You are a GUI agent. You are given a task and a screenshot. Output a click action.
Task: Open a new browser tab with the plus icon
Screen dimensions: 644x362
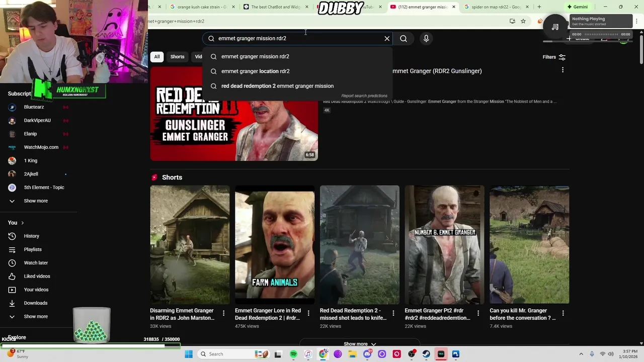pos(539,7)
